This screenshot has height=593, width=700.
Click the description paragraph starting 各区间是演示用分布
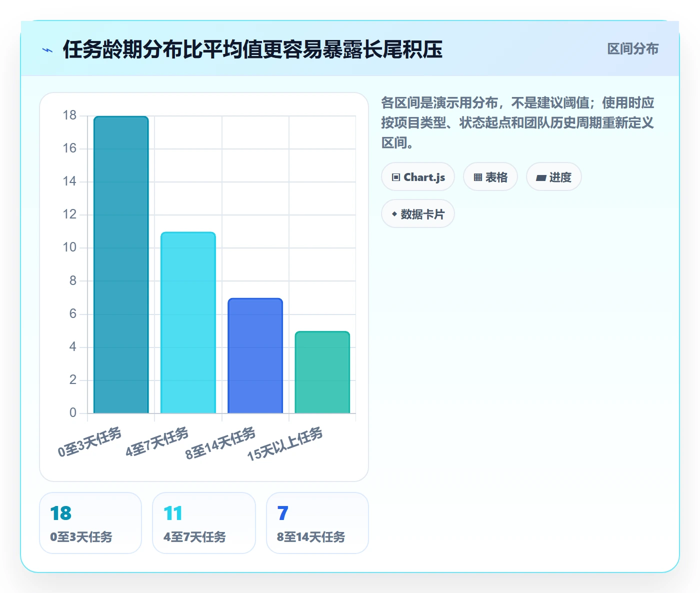pyautogui.click(x=517, y=123)
